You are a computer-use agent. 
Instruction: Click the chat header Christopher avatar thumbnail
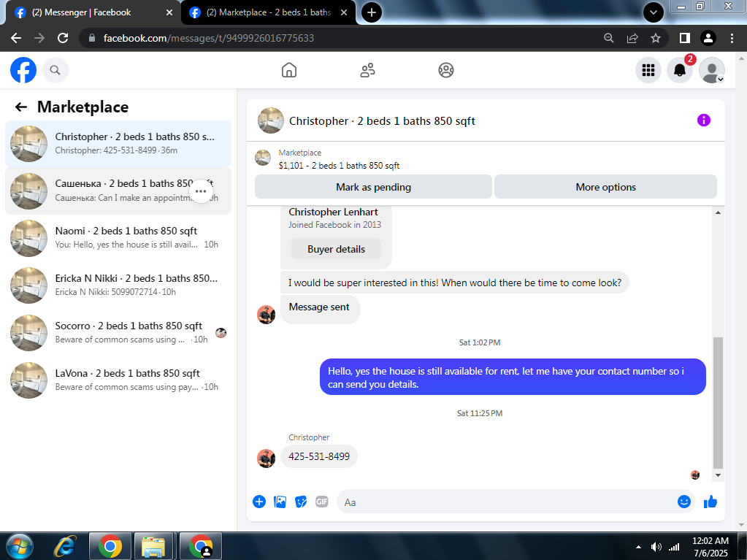(271, 120)
